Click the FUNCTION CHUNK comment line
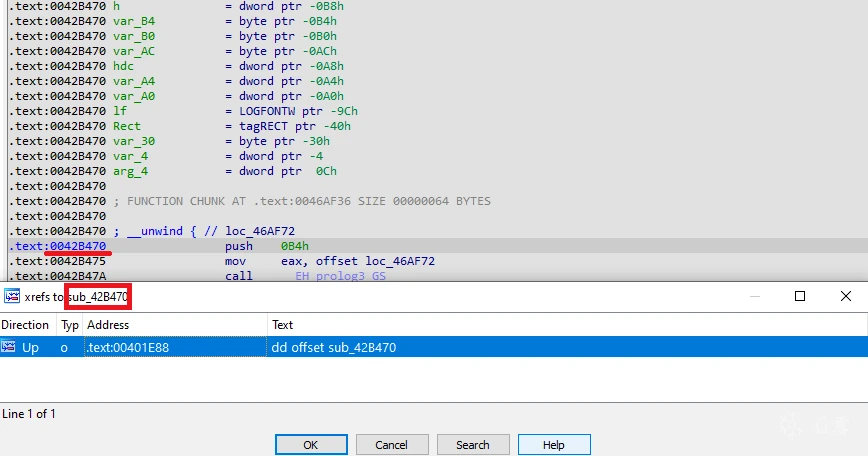 [302, 201]
